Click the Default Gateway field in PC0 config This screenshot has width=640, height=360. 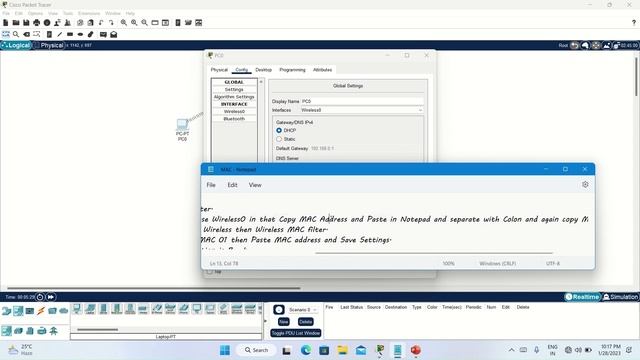click(366, 149)
